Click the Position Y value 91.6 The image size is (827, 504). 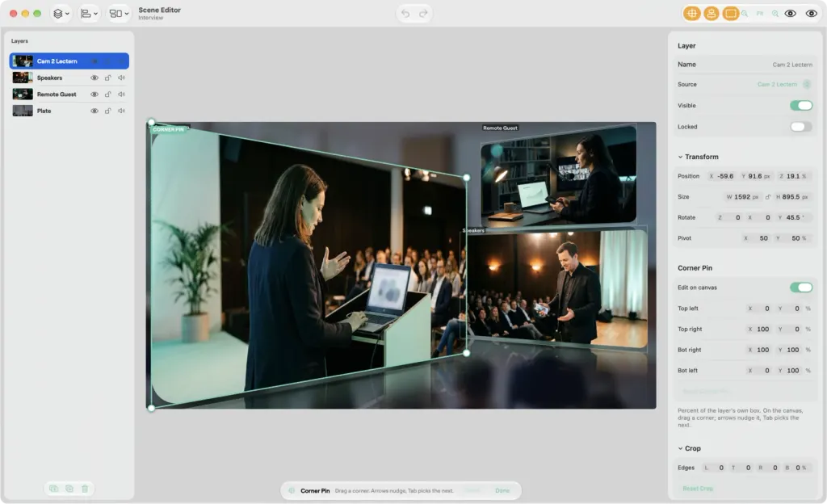click(755, 176)
